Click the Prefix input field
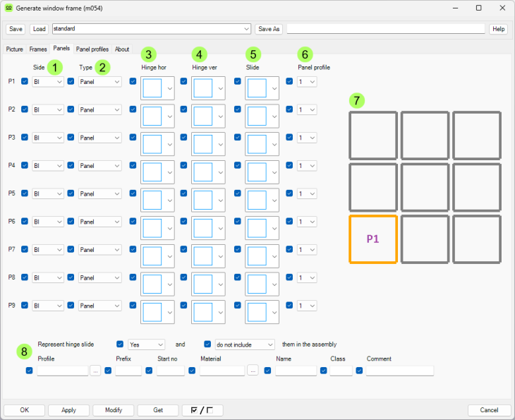 pyautogui.click(x=128, y=371)
